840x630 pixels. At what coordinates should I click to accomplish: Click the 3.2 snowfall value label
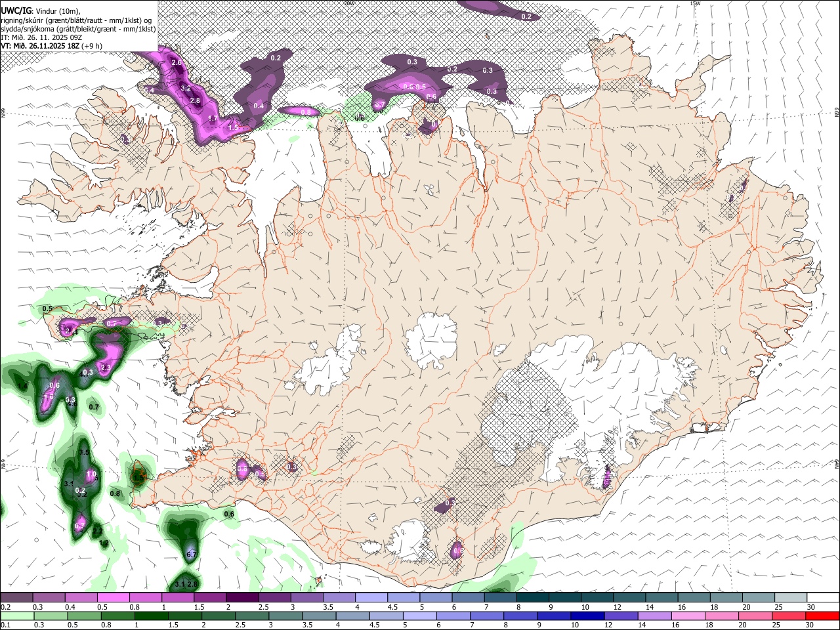(186, 88)
